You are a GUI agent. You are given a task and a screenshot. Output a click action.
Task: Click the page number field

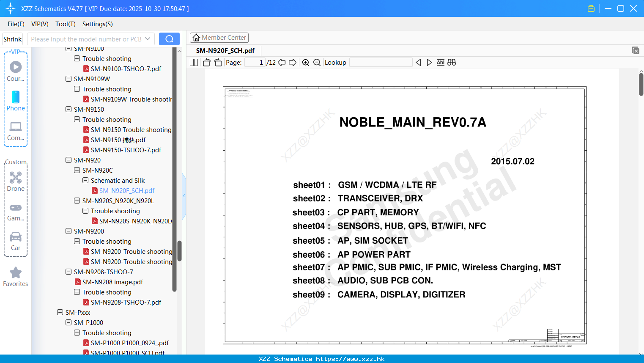click(x=255, y=63)
